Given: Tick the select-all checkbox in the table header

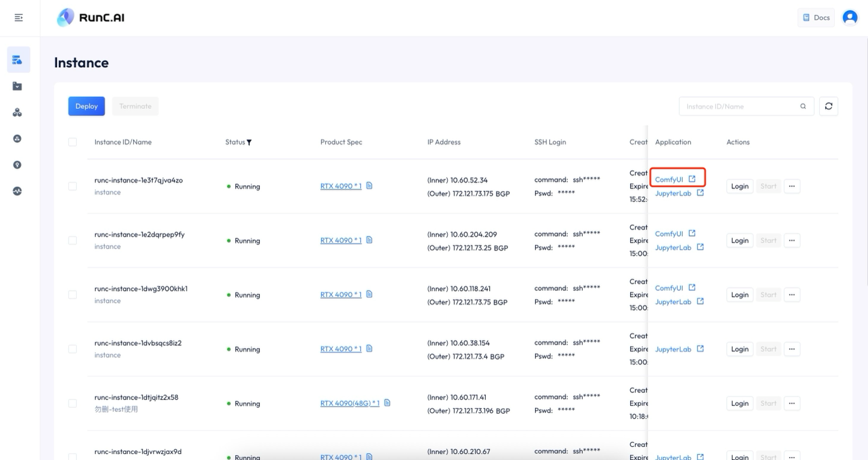Looking at the screenshot, I should (x=73, y=142).
